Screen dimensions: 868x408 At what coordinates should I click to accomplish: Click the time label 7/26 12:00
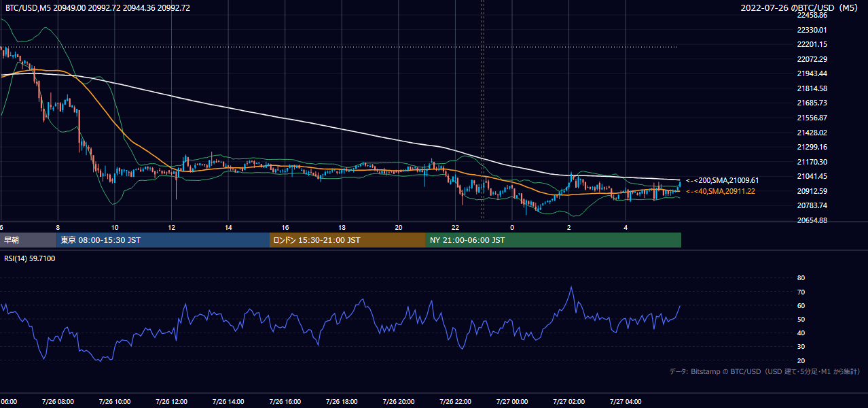tap(171, 402)
